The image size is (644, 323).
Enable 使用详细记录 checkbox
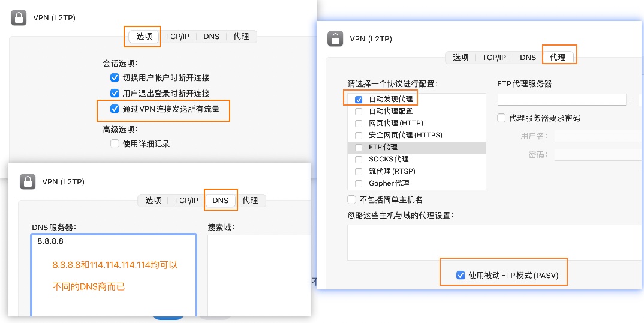115,144
